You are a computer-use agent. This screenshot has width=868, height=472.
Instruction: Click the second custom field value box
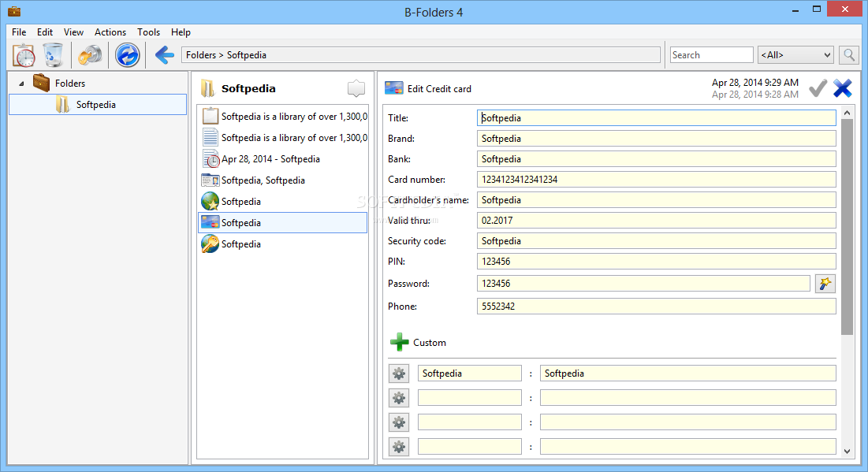coord(687,398)
